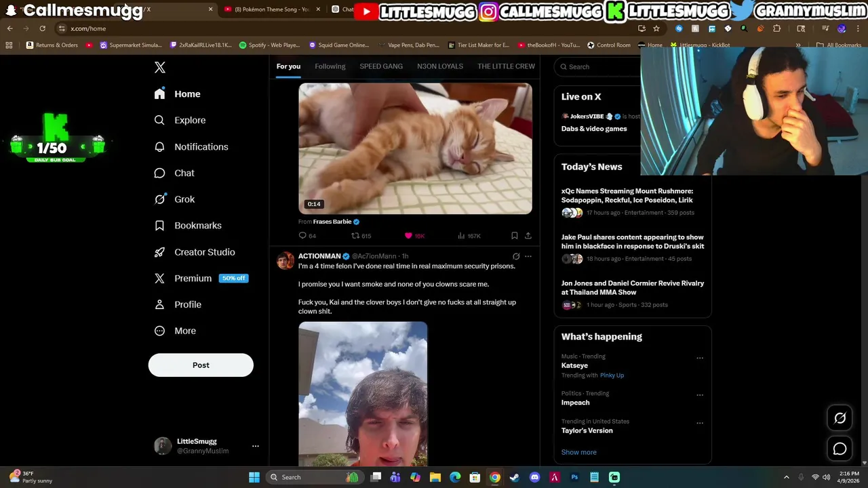Screen dimensions: 868x488
Task: Play the sleeping orange cat video
Action: coord(415,148)
